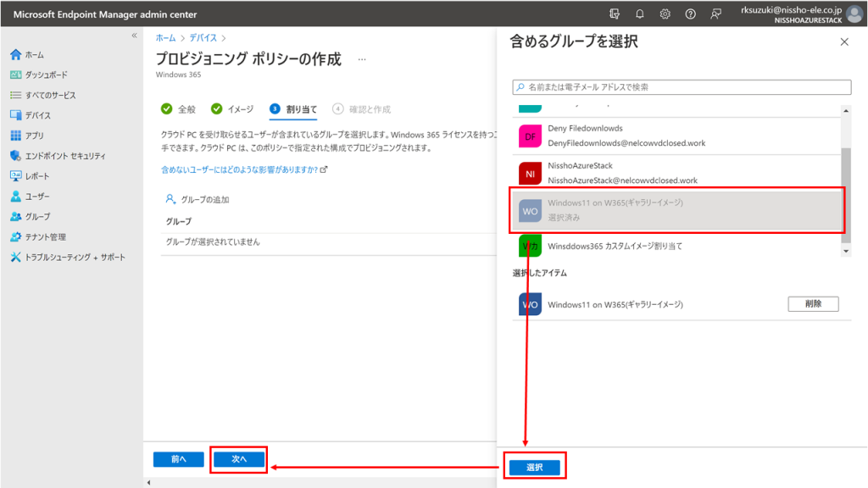Click selected Windows11 on W365 list row

pyautogui.click(x=676, y=210)
